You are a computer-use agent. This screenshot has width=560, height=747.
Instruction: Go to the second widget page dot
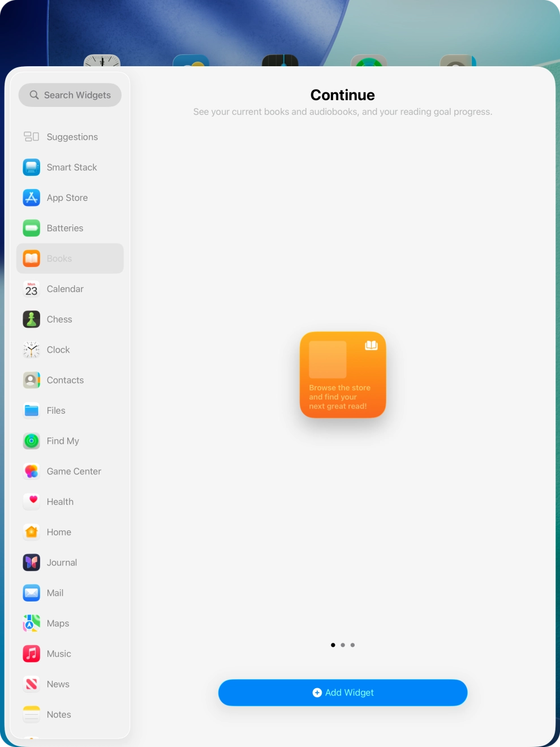(x=343, y=645)
